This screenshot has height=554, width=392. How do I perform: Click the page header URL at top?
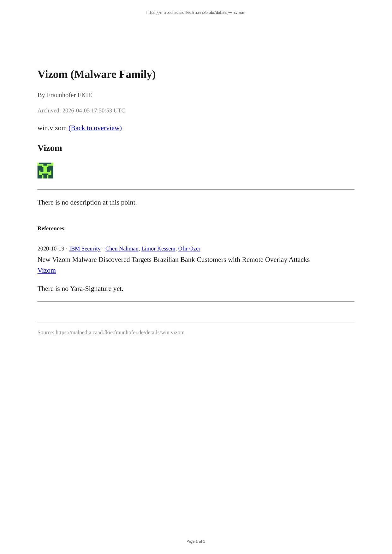[x=196, y=13]
